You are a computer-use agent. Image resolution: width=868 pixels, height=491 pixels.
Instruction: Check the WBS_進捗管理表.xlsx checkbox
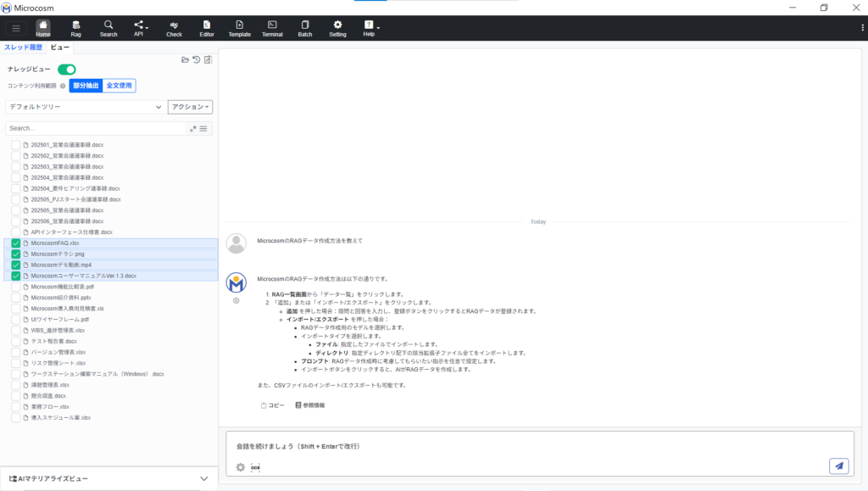[15, 331]
